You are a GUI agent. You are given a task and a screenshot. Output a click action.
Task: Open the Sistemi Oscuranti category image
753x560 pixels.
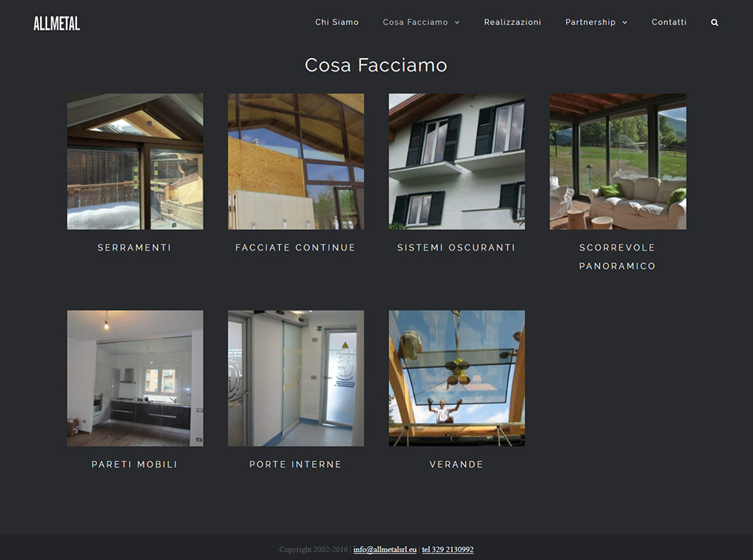pos(457,161)
